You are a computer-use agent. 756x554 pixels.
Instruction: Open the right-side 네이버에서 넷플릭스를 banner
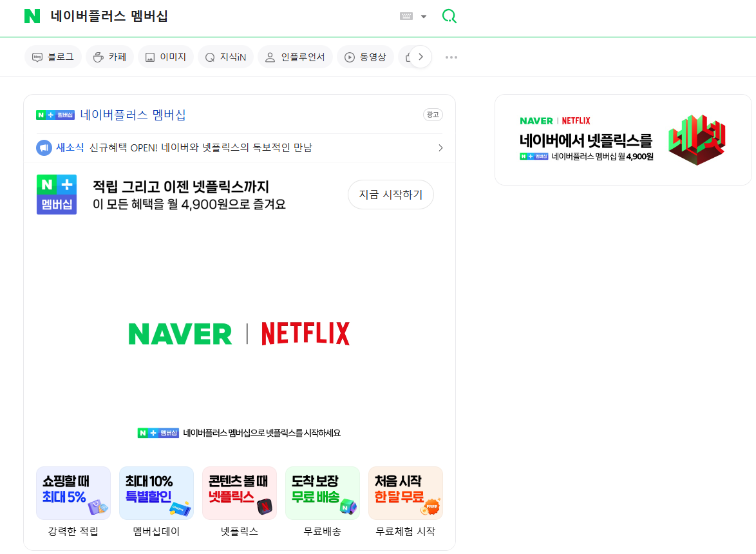coord(623,140)
